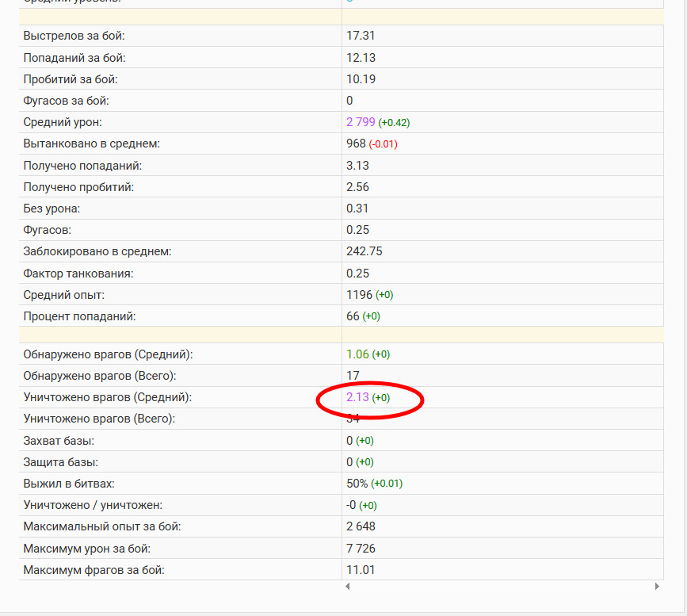The height and width of the screenshot is (616, 687).
Task: Click the "Пробитий за бой:" value 10.19
Action: [361, 79]
